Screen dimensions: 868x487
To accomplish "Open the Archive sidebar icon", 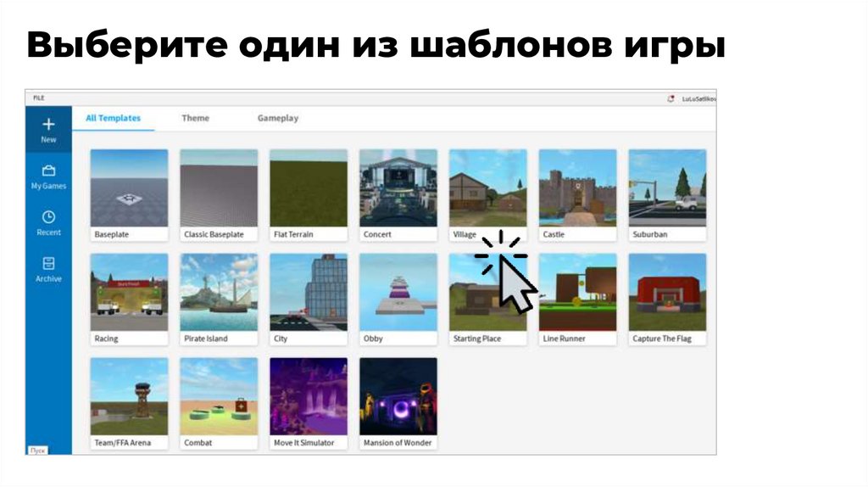I will (x=48, y=270).
